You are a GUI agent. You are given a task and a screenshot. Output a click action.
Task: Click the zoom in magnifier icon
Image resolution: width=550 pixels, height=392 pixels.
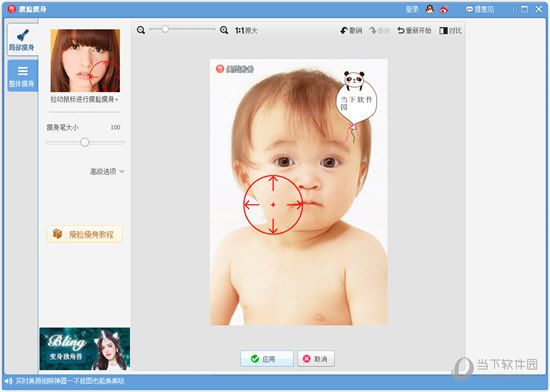pyautogui.click(x=224, y=30)
